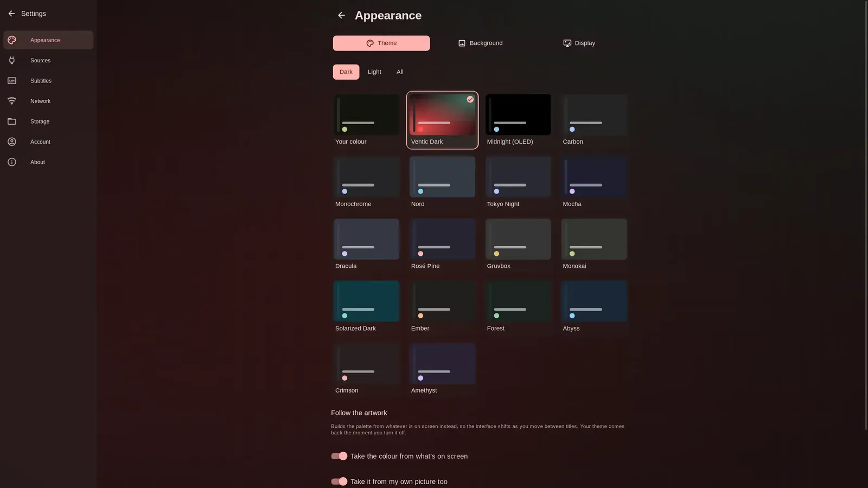Click the checkmark badge on Ventic Dark
Image resolution: width=868 pixels, height=488 pixels.
click(470, 99)
